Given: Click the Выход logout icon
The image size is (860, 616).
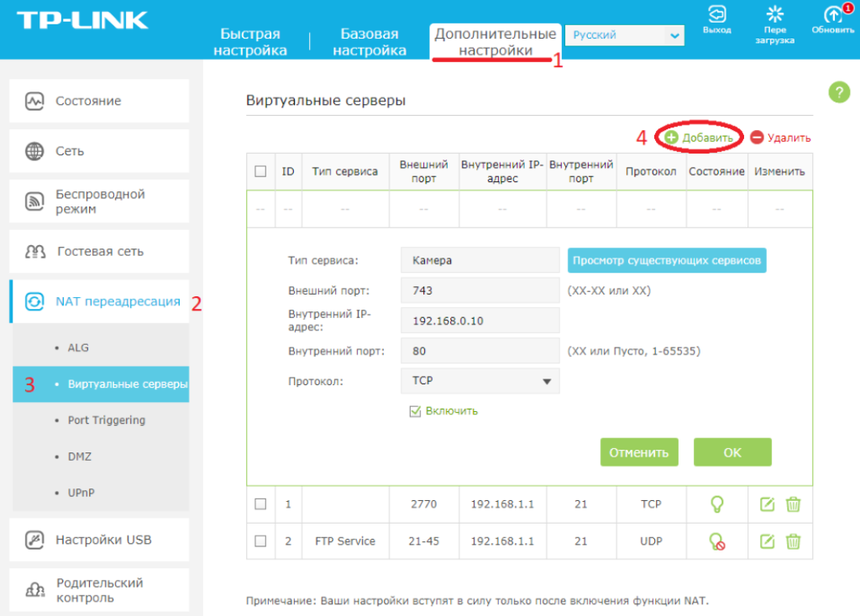Looking at the screenshot, I should (717, 13).
